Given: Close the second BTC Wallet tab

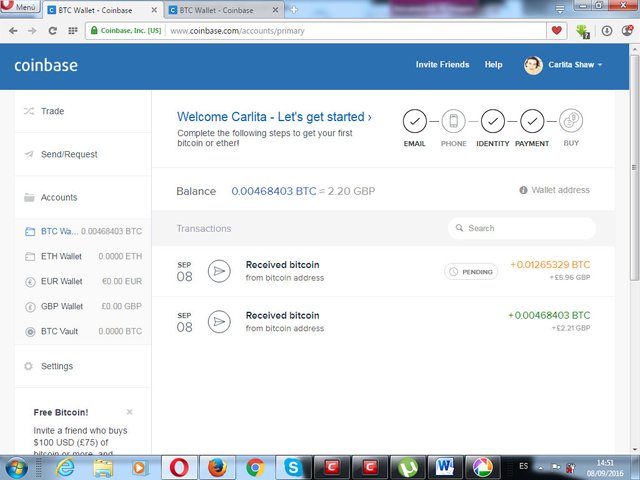Looking at the screenshot, I should point(276,10).
